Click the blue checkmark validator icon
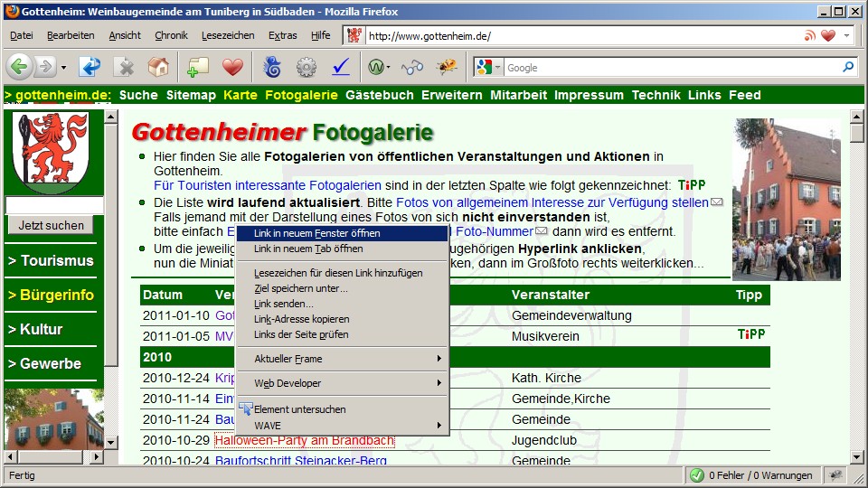The height and width of the screenshot is (488, 868). point(341,67)
